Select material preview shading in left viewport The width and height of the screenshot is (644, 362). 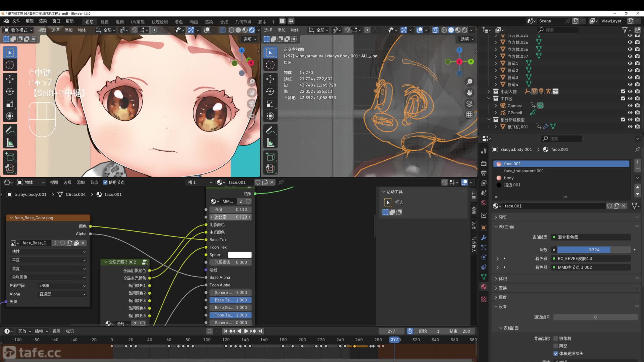click(245, 30)
